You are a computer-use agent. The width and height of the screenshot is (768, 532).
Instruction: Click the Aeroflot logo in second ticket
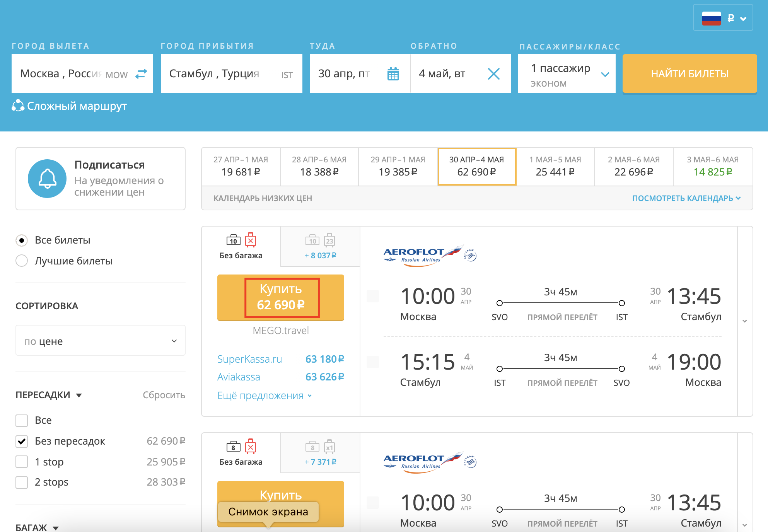[423, 462]
